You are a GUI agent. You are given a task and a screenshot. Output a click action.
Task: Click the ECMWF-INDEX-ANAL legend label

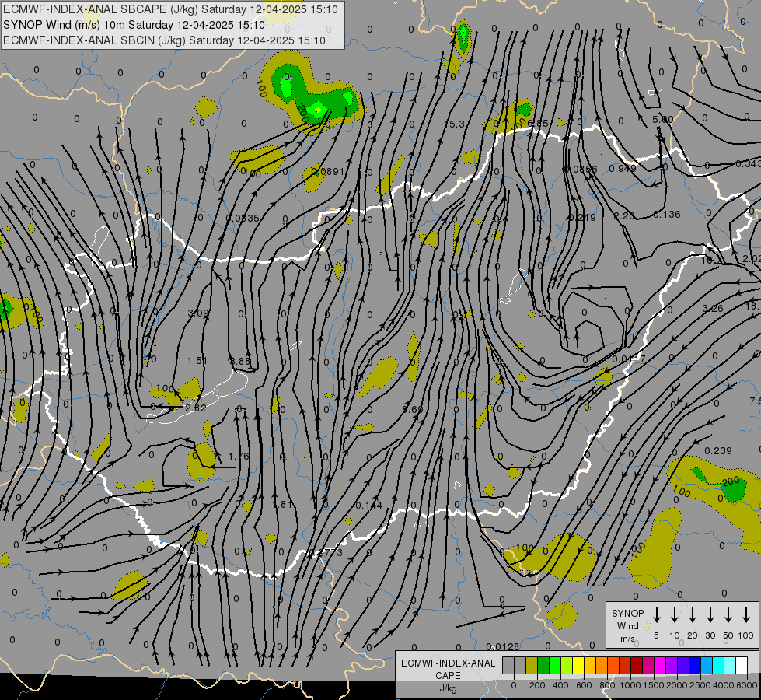449,663
